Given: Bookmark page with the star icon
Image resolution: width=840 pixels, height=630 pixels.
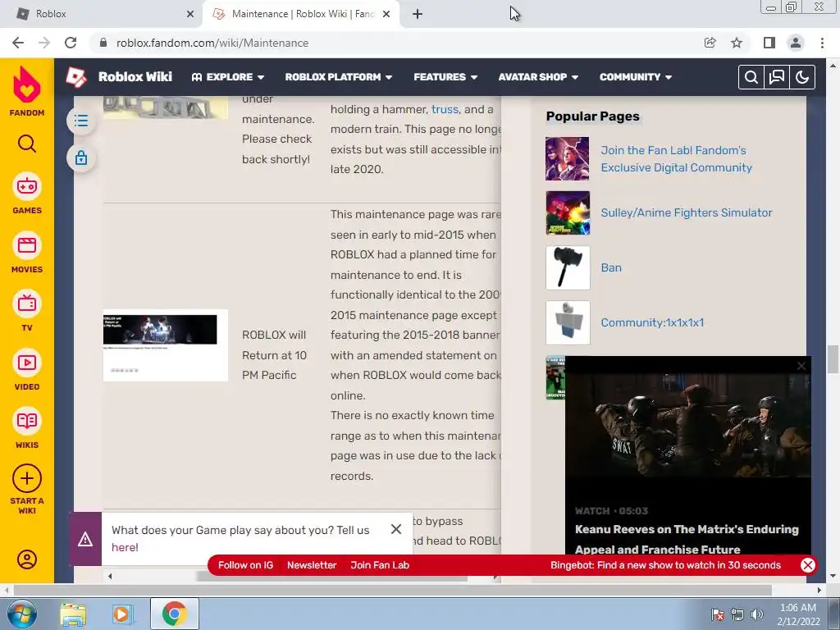Looking at the screenshot, I should (x=737, y=43).
